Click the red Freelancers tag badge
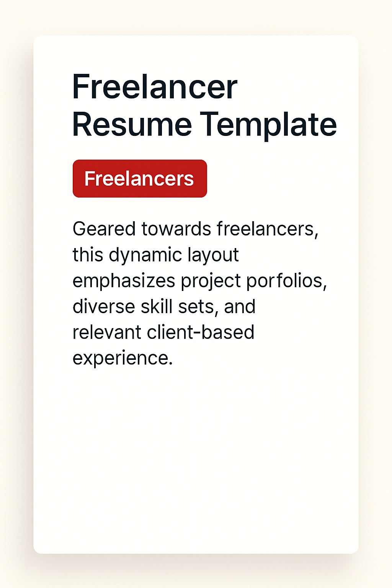392x588 pixels. 140,178
